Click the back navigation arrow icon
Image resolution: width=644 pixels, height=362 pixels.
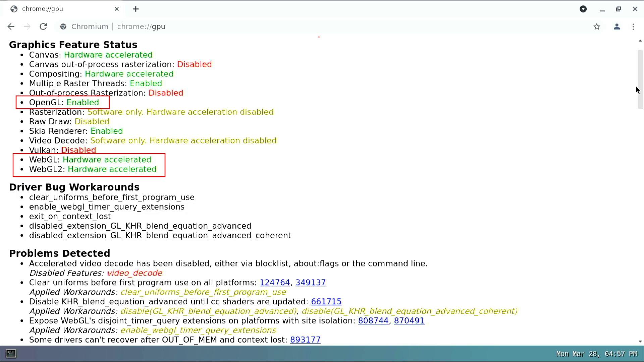click(x=11, y=26)
